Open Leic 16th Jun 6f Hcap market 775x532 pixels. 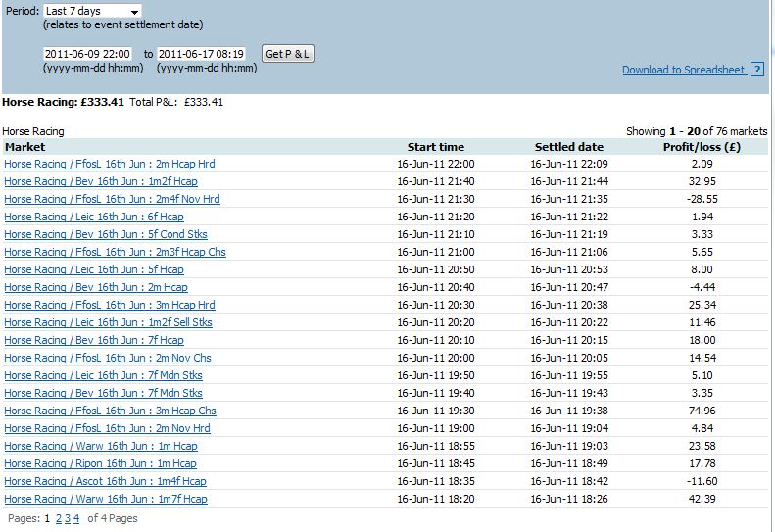click(94, 217)
